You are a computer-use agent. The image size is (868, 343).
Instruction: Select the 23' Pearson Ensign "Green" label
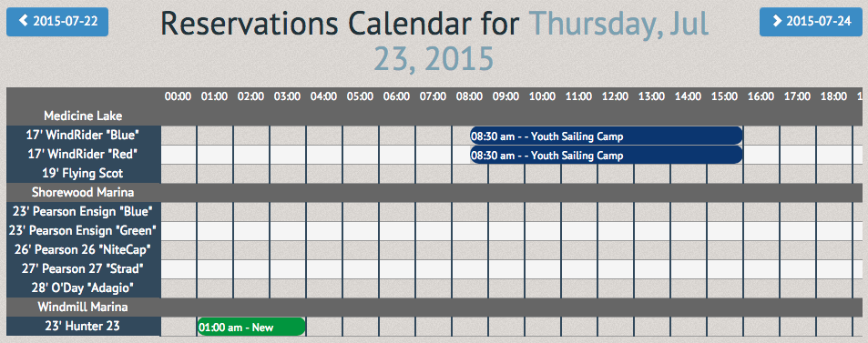83,230
